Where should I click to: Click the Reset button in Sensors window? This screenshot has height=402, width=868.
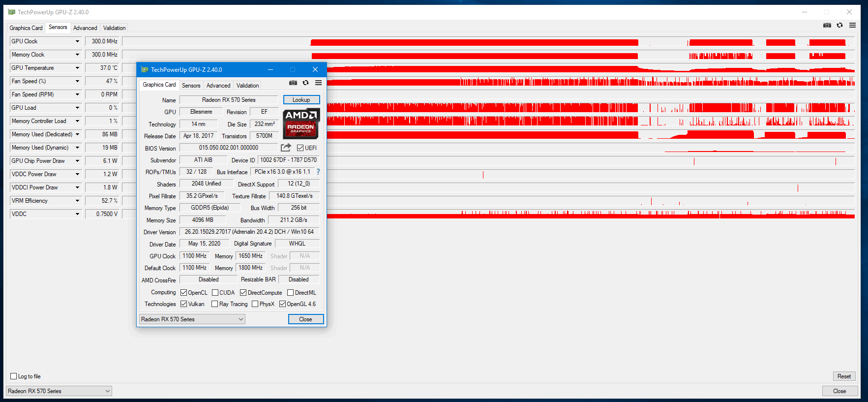[844, 376]
